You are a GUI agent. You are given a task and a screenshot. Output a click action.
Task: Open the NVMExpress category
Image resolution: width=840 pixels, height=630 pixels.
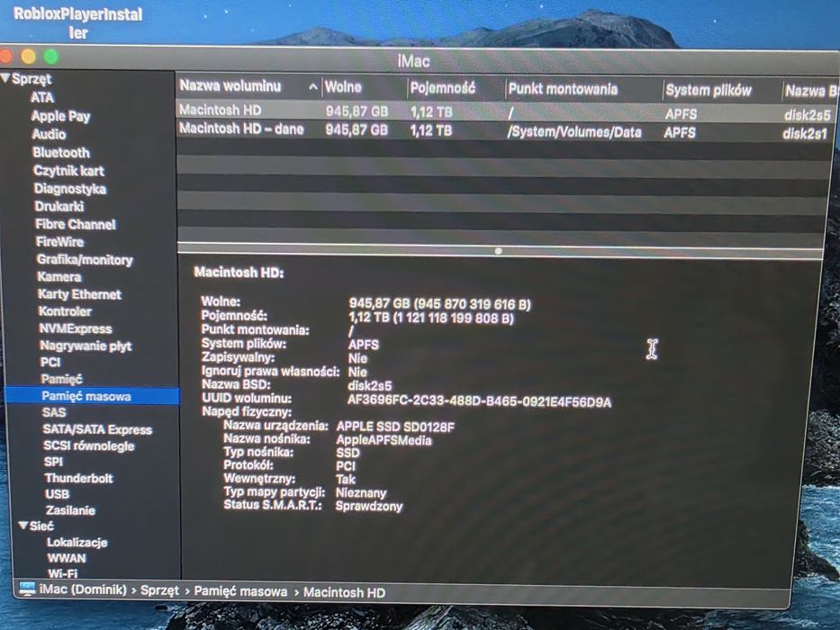click(x=76, y=328)
